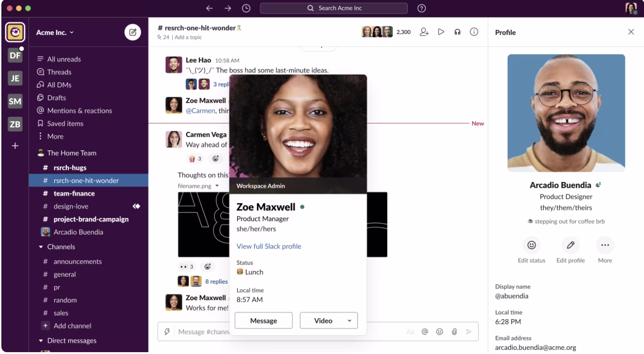Expand the filename.png dropdown arrow
The width and height of the screenshot is (644, 354).
click(x=216, y=186)
